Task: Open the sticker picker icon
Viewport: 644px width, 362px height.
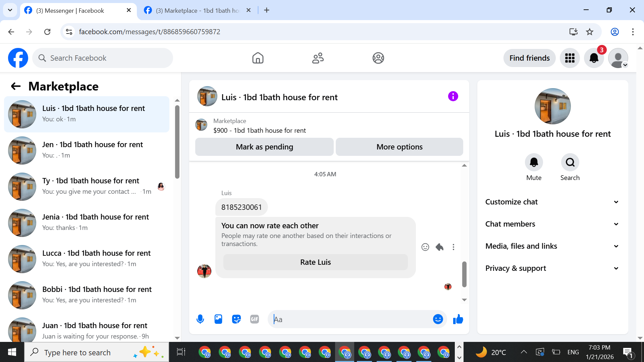Action: coord(236,319)
